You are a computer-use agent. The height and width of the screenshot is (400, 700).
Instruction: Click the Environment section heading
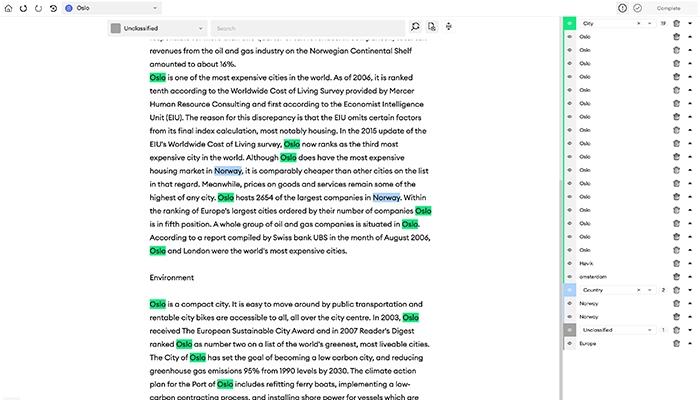point(171,277)
